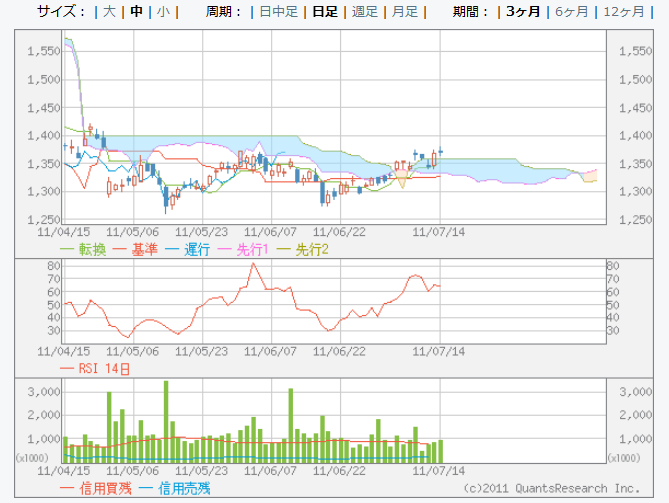Image resolution: width=669 pixels, height=503 pixels.
Task: Switch chart size to 中 (medium)
Action: tap(136, 12)
